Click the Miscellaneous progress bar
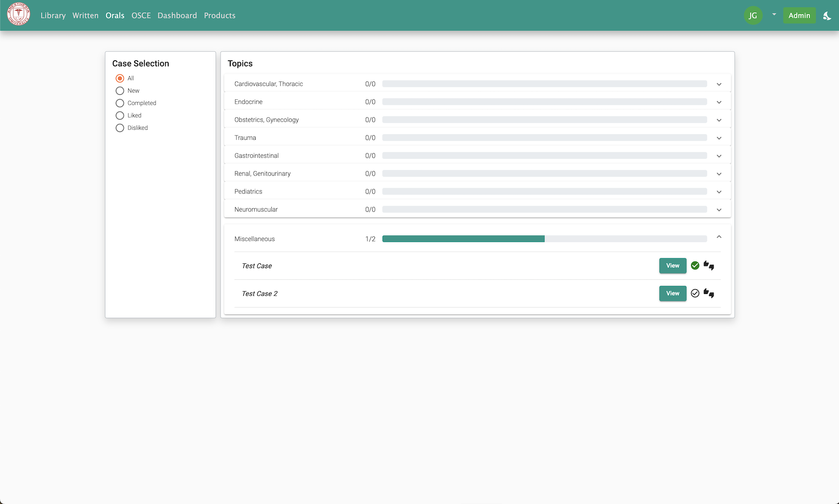839x504 pixels. click(544, 239)
